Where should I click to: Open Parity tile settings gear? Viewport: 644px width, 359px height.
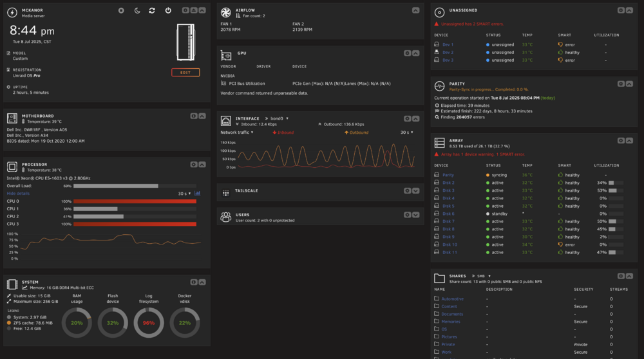point(621,84)
